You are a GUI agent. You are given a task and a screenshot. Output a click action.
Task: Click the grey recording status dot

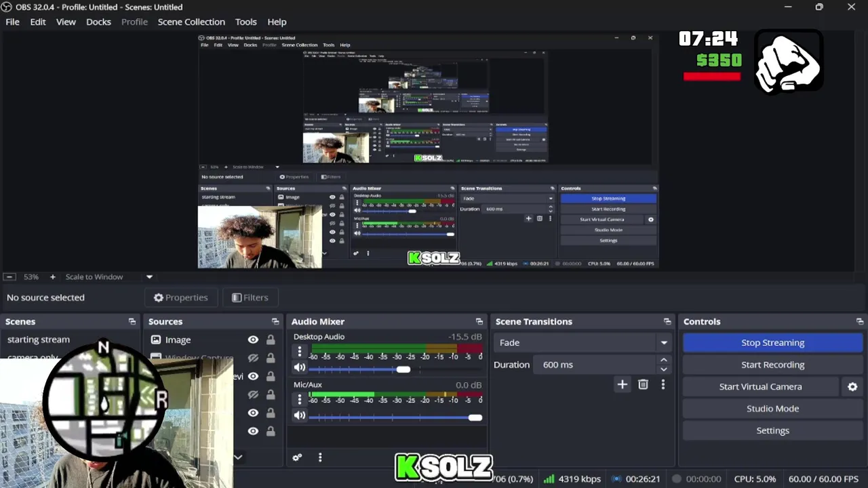(x=676, y=479)
